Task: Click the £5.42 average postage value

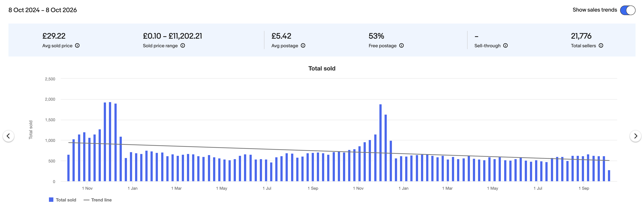Action: (x=281, y=36)
